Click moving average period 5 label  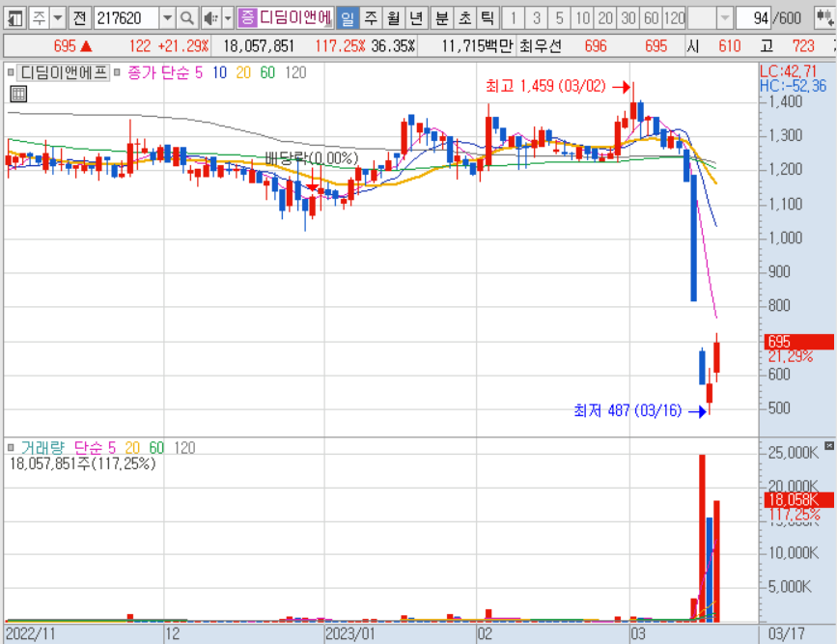199,72
